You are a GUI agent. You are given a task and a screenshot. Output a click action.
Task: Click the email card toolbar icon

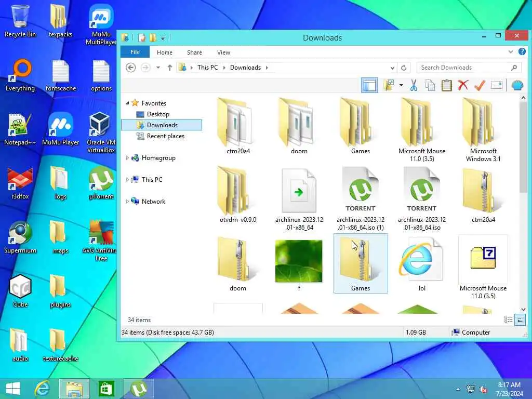click(496, 85)
